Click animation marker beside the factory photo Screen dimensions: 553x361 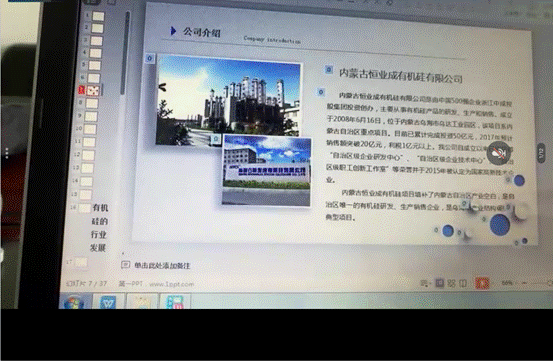[x=150, y=58]
